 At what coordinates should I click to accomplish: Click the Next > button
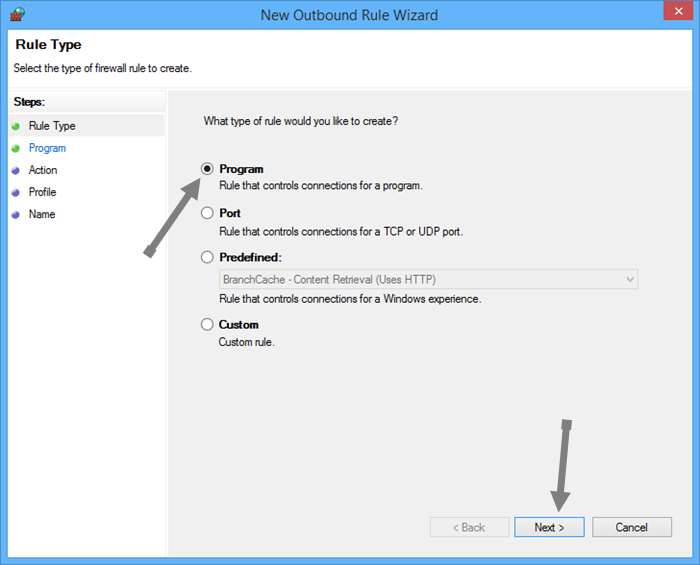point(549,527)
